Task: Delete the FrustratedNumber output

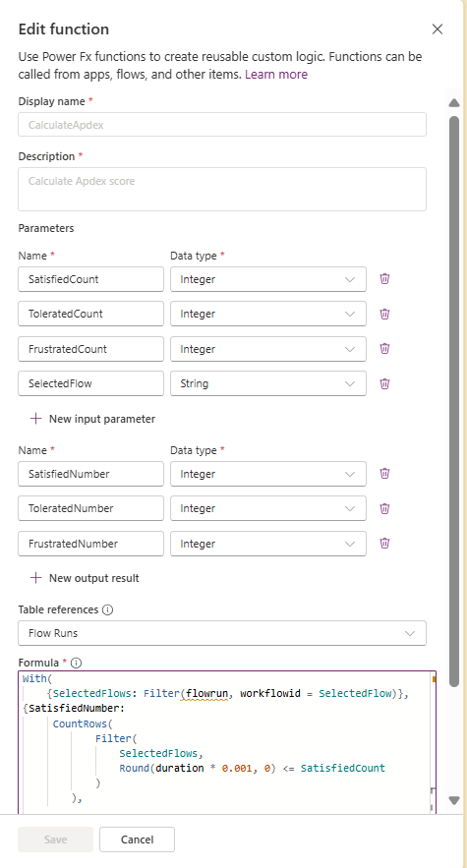Action: [385, 543]
